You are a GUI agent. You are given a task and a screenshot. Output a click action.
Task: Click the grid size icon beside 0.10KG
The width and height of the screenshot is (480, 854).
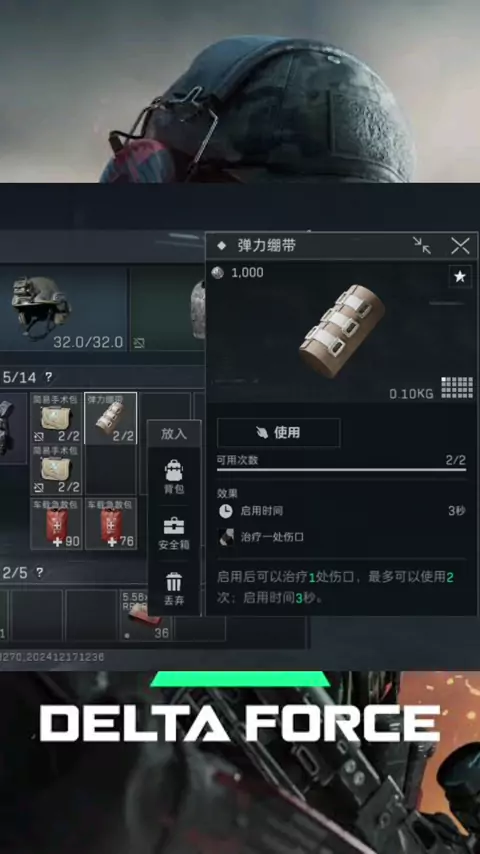tap(457, 388)
